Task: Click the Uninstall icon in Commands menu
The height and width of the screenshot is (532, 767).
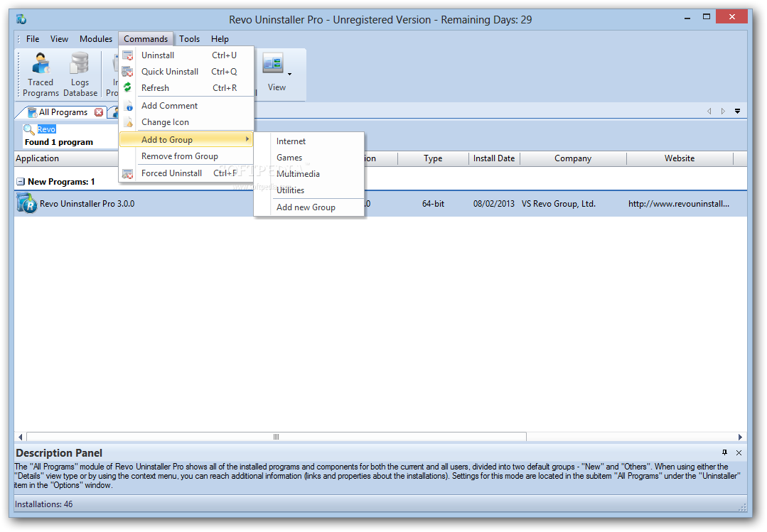Action: [128, 55]
